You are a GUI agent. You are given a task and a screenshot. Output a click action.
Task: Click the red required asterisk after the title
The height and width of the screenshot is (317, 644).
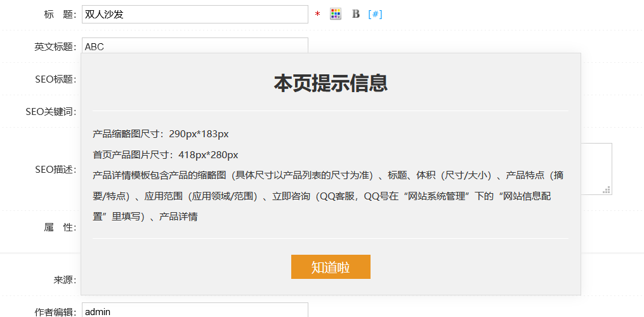coord(317,15)
